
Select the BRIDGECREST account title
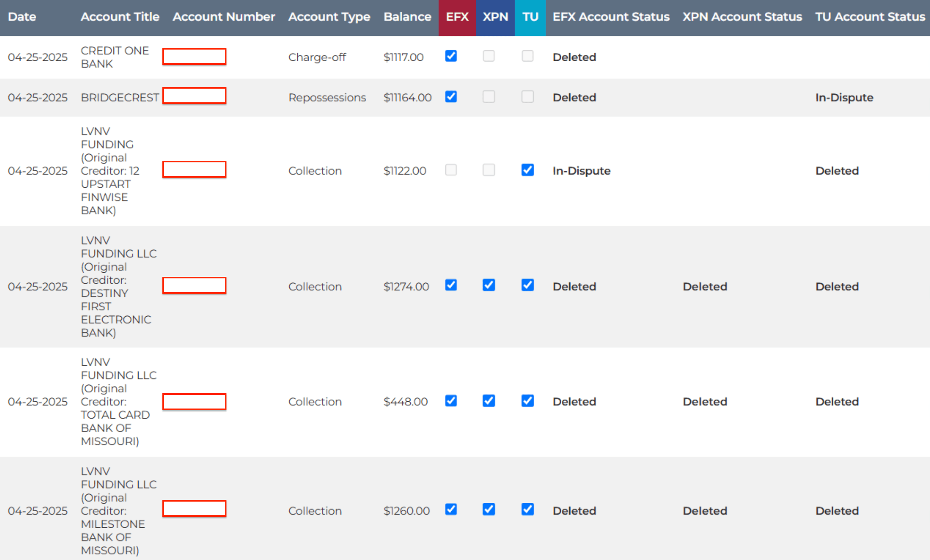point(120,97)
